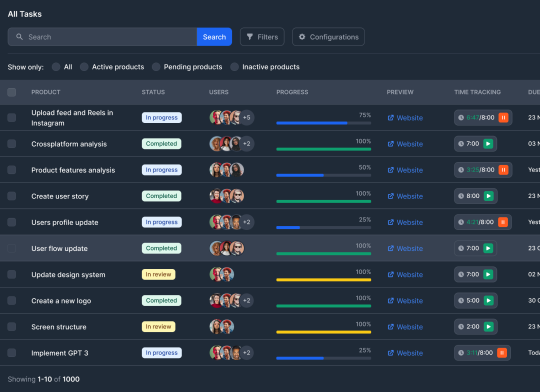Screen dimensions: 540x392
Task: Click In progress badge for Upload feed task
Action: click(x=162, y=118)
